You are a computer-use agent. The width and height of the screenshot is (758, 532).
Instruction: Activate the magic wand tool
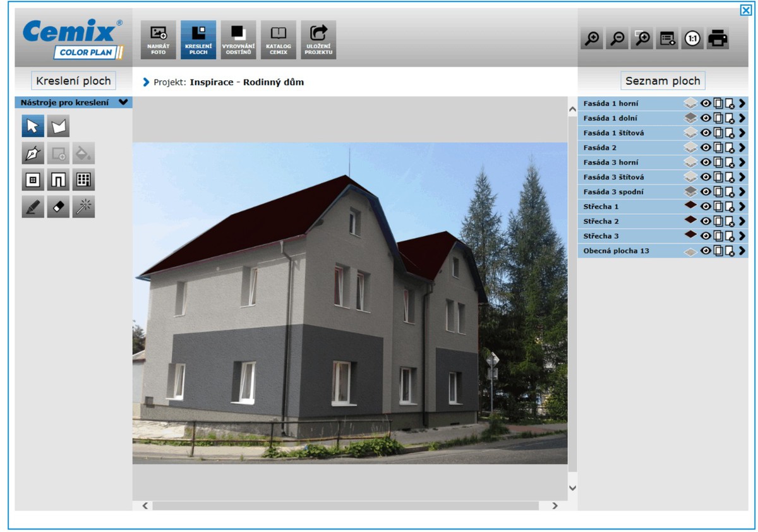[83, 207]
